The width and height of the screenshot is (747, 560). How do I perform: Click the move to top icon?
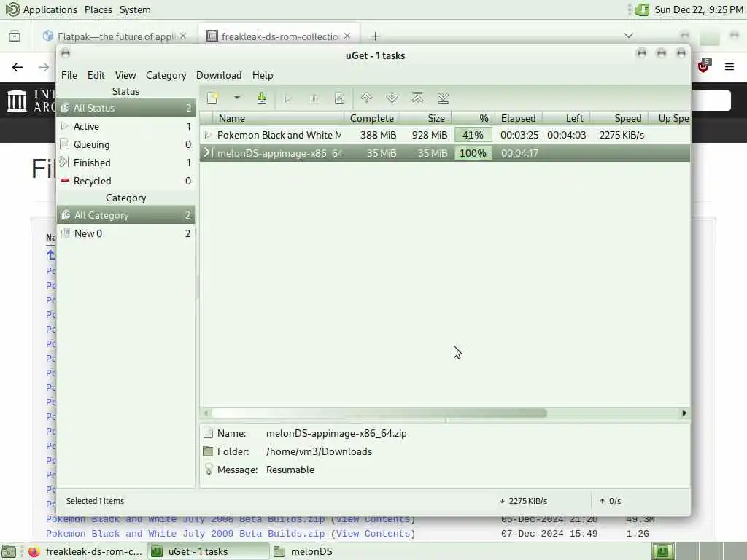(417, 98)
